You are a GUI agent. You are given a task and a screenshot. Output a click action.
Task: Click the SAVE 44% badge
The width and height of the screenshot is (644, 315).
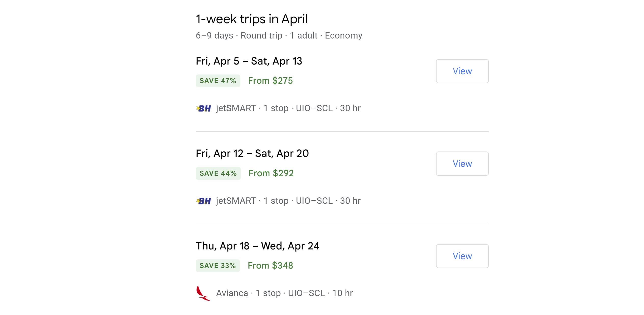point(218,173)
